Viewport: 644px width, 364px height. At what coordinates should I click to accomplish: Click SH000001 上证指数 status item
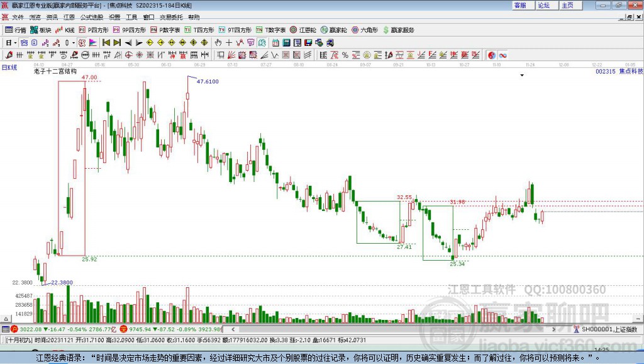[609, 329]
